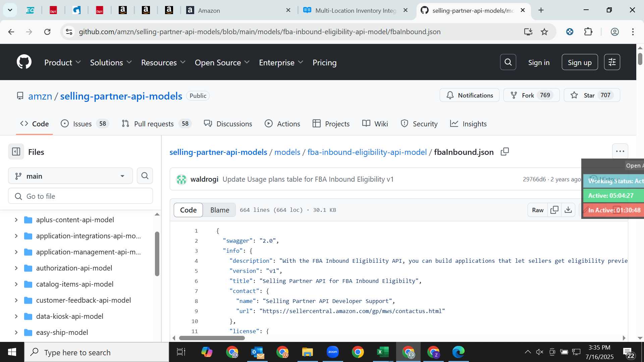Expand the Enterprise dropdown menu
This screenshot has width=644, height=362.
pos(281,62)
